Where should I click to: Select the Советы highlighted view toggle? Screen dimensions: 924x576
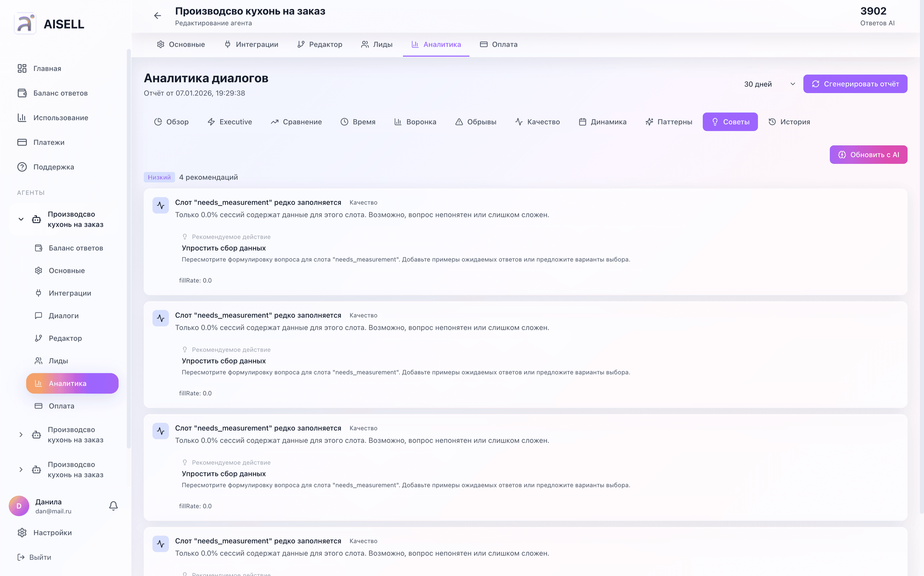click(730, 122)
